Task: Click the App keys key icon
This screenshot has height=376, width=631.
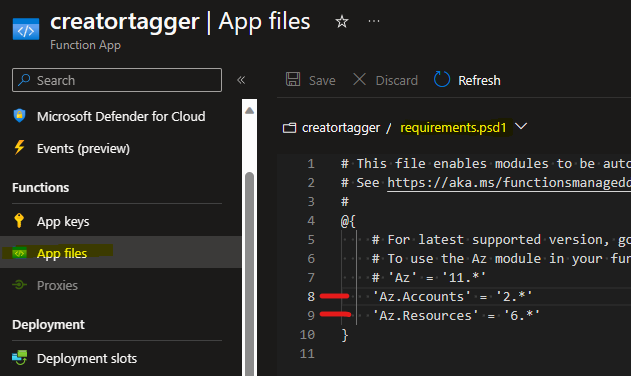Action: pyautogui.click(x=19, y=221)
